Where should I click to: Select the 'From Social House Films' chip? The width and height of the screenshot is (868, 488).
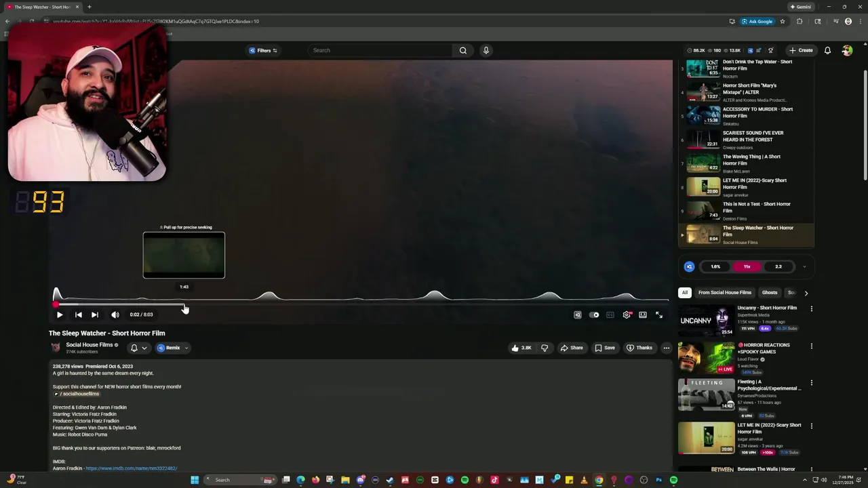click(x=725, y=293)
